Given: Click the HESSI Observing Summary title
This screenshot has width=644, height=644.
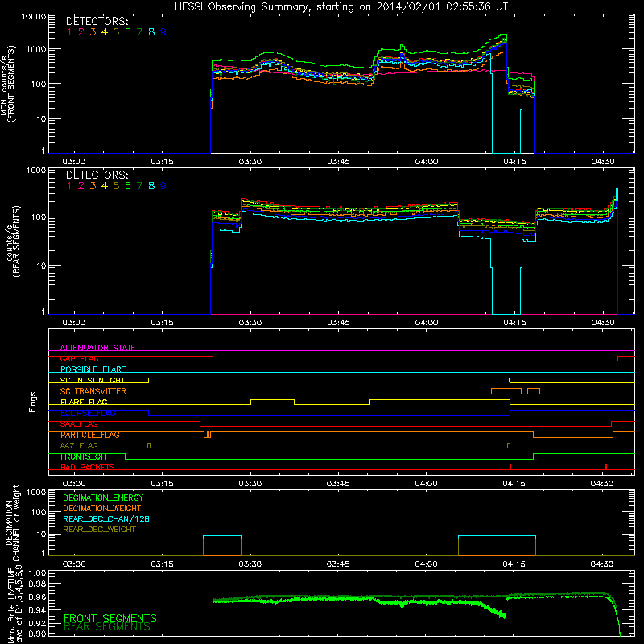Looking at the screenshot, I should pyautogui.click(x=341, y=6).
